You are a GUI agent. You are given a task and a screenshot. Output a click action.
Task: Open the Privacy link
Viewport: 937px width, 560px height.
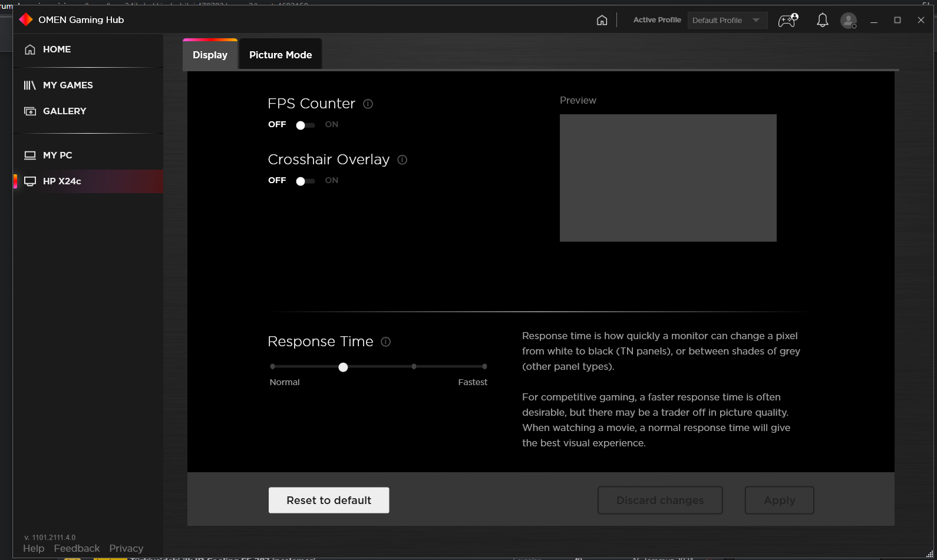[x=126, y=548]
